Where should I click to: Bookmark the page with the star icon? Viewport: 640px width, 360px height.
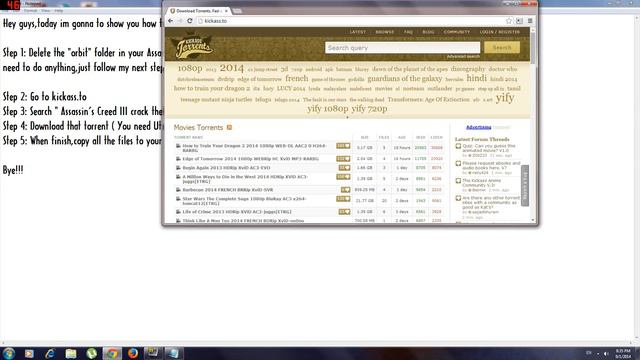point(509,21)
